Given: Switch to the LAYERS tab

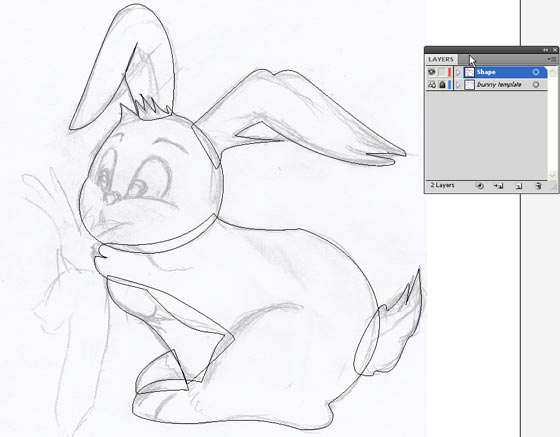Looking at the screenshot, I should [x=441, y=59].
